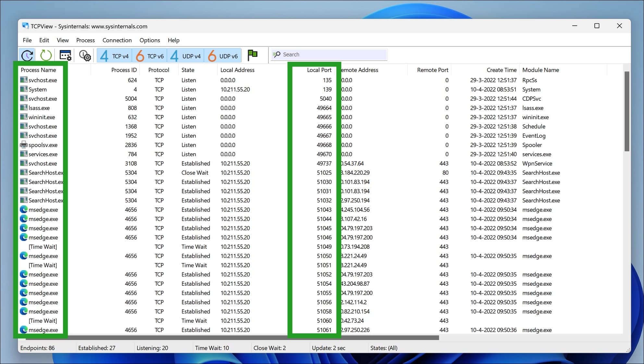644x364 pixels.
Task: Select the services.exe process name
Action: pyautogui.click(x=43, y=154)
